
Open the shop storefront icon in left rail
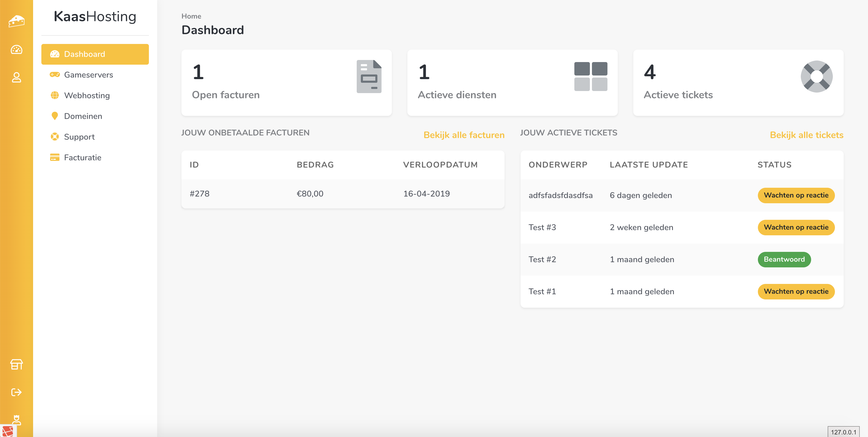(16, 364)
